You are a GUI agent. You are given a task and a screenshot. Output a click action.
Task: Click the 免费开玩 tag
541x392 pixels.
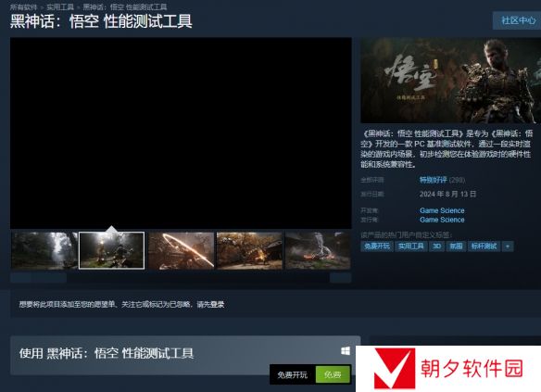click(x=377, y=246)
